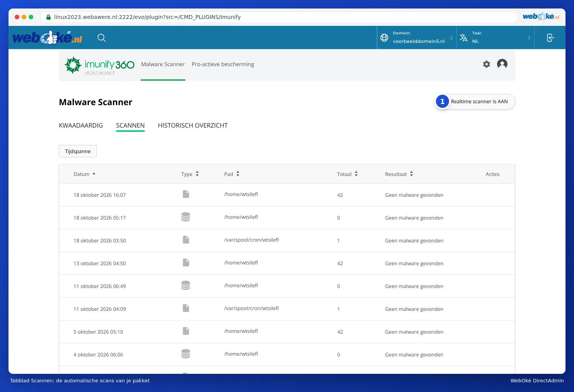Click file icon for 13 oktober 04:50

(x=186, y=262)
